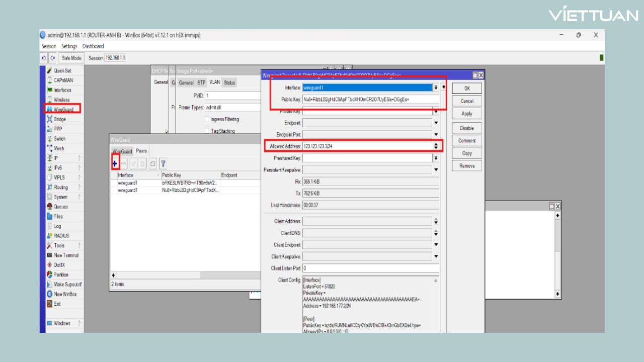
Task: Open the Interface dropdown arrow
Action: pyautogui.click(x=436, y=87)
